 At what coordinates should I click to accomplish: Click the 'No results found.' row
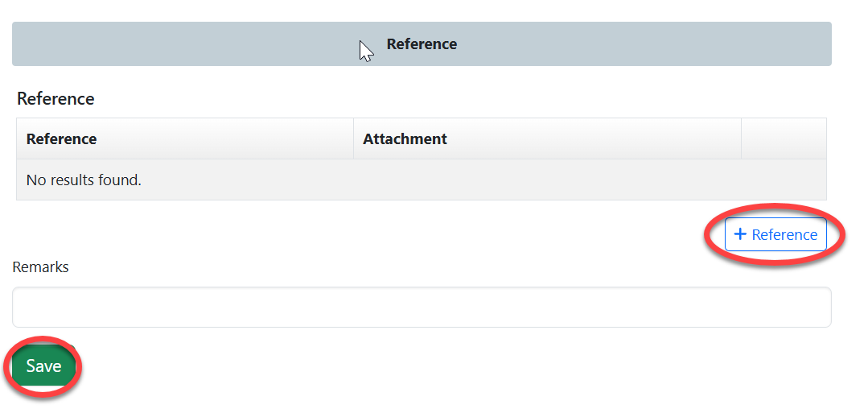(x=84, y=180)
